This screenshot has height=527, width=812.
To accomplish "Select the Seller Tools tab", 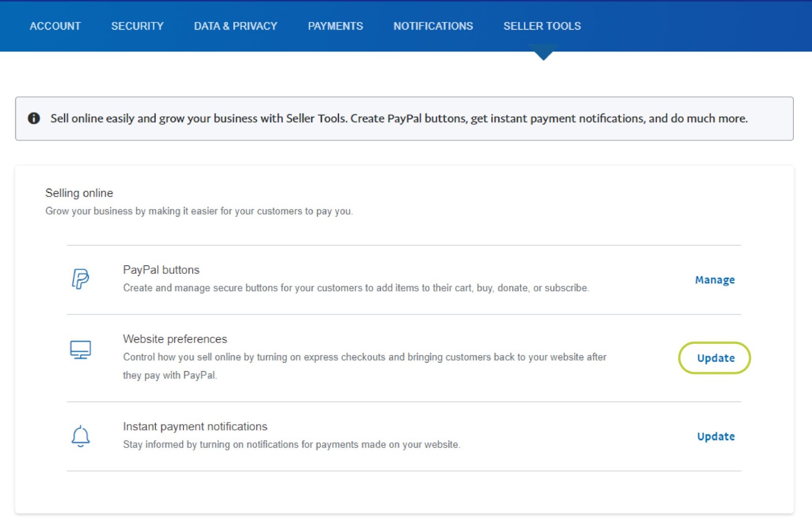I will click(542, 26).
